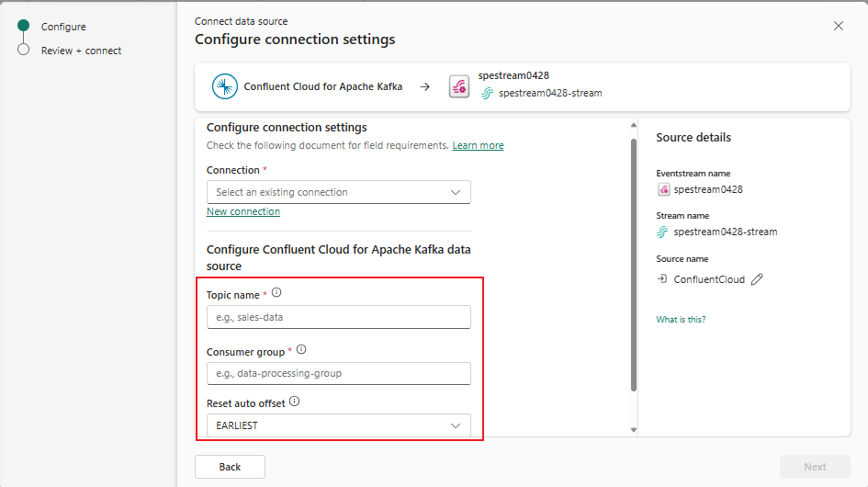868x487 pixels.
Task: Click the form's vertical scrollbar
Action: pyautogui.click(x=633, y=265)
